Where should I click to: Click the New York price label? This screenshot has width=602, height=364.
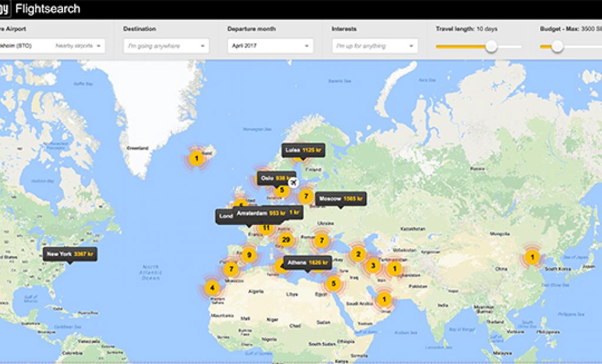(x=69, y=254)
